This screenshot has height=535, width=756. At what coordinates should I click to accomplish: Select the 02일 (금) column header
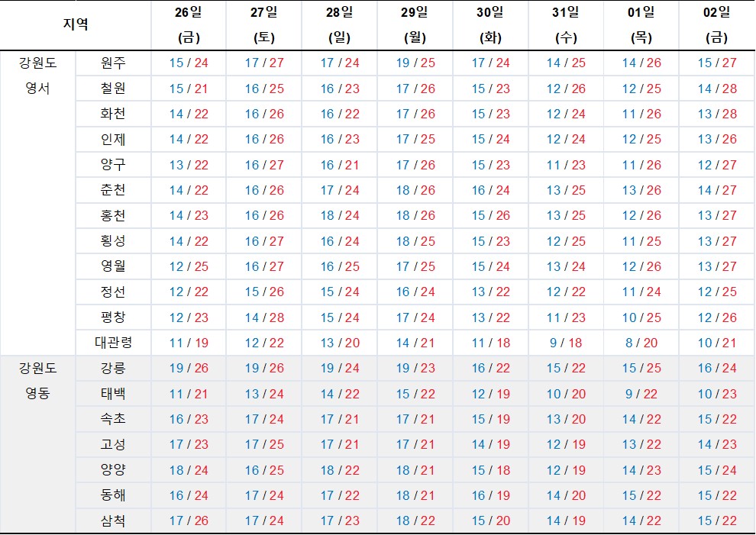click(717, 24)
